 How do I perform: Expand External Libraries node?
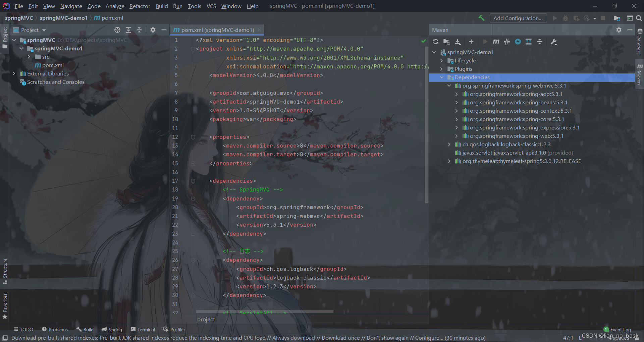click(x=14, y=73)
